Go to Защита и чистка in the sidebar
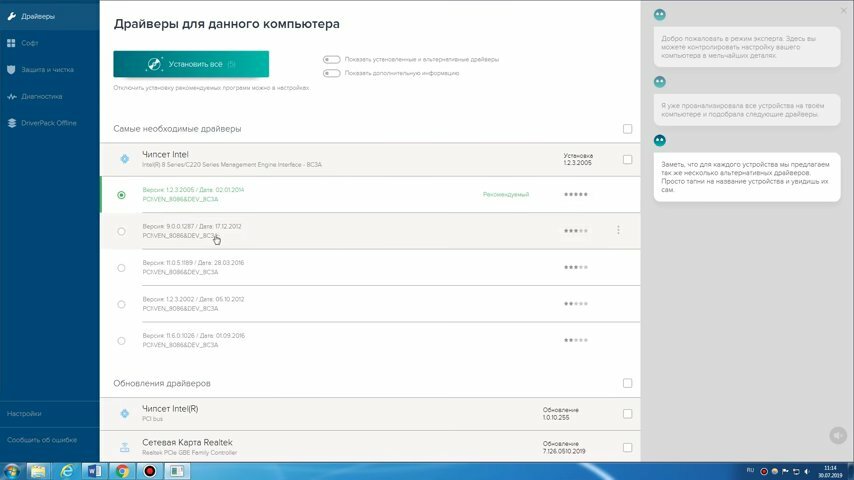854x480 pixels. click(x=49, y=70)
